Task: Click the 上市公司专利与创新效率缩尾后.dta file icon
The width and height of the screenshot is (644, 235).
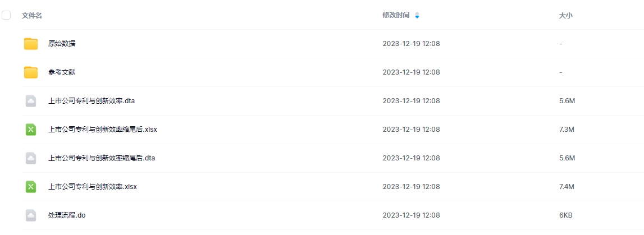Action: coord(31,158)
